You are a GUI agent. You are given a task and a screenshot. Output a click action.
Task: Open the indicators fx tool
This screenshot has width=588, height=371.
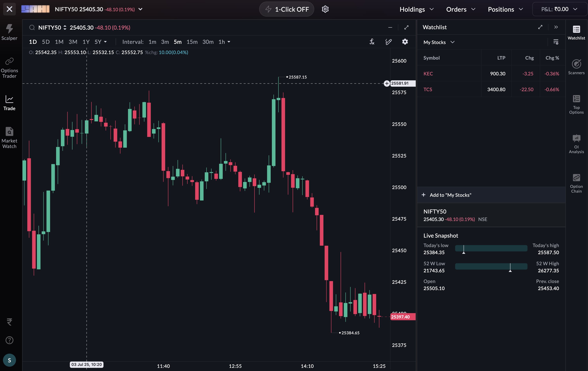coord(372,42)
